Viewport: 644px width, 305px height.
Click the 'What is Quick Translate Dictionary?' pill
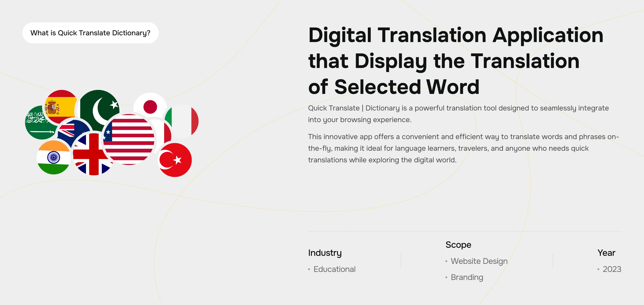click(x=90, y=33)
